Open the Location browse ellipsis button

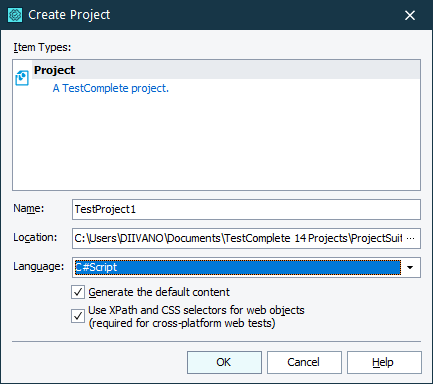pyautogui.click(x=411, y=238)
